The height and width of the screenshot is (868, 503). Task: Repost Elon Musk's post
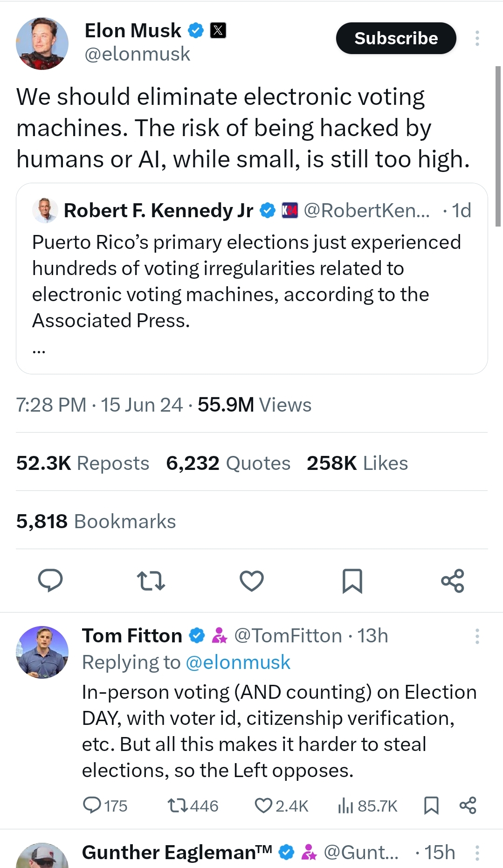point(151,581)
